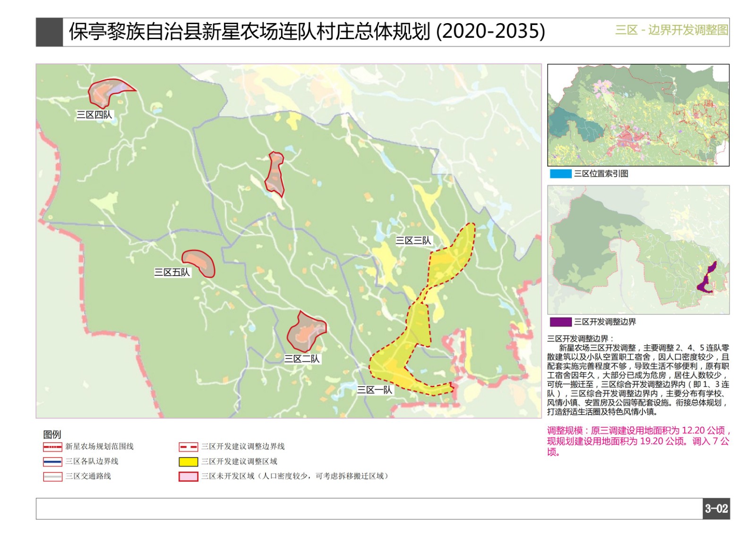Click the 三区交通路线 legend text
The height and width of the screenshot is (534, 756).
point(88,476)
